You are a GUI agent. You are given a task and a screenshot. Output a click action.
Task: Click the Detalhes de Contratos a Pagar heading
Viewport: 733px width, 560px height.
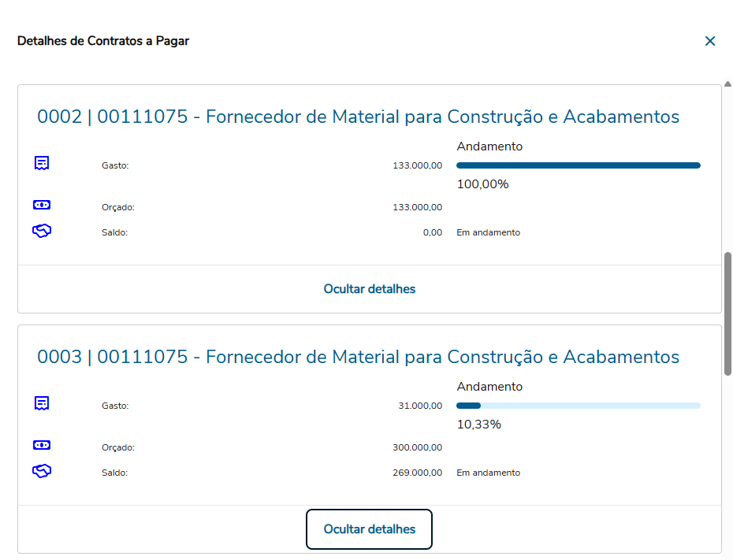pos(103,41)
